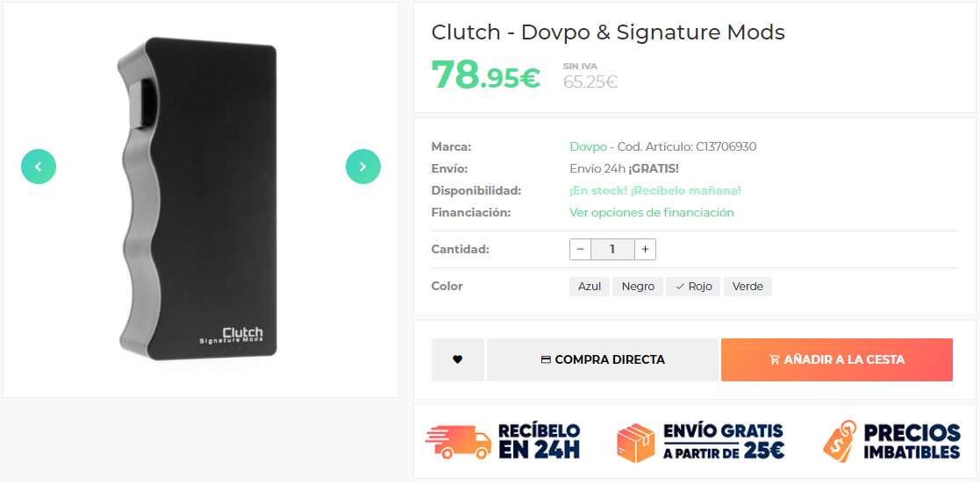
Task: Click the free shipping box badge
Action: (700, 441)
